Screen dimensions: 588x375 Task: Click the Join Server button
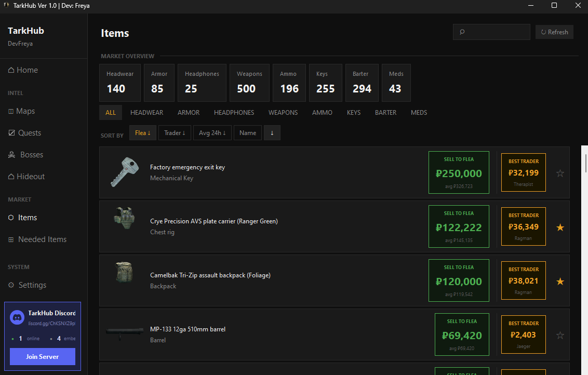[x=43, y=357]
